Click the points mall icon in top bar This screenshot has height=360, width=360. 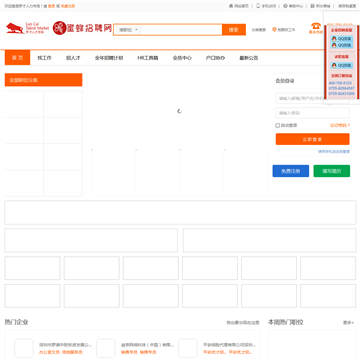click(312, 6)
